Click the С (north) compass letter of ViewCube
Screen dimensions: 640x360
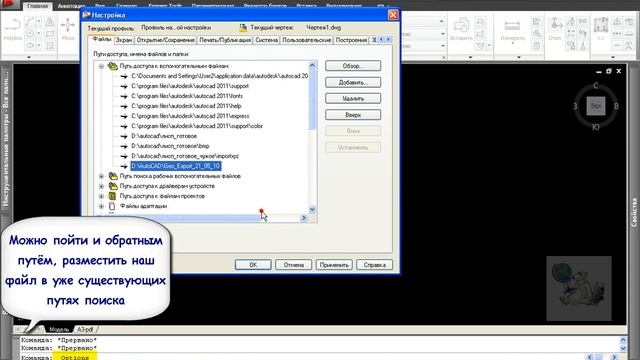pyautogui.click(x=596, y=85)
